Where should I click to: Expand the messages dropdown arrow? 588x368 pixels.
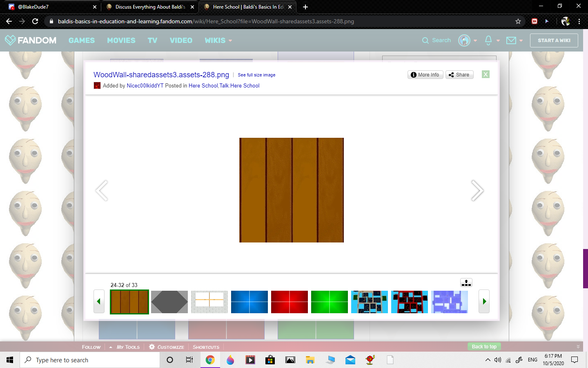point(521,41)
